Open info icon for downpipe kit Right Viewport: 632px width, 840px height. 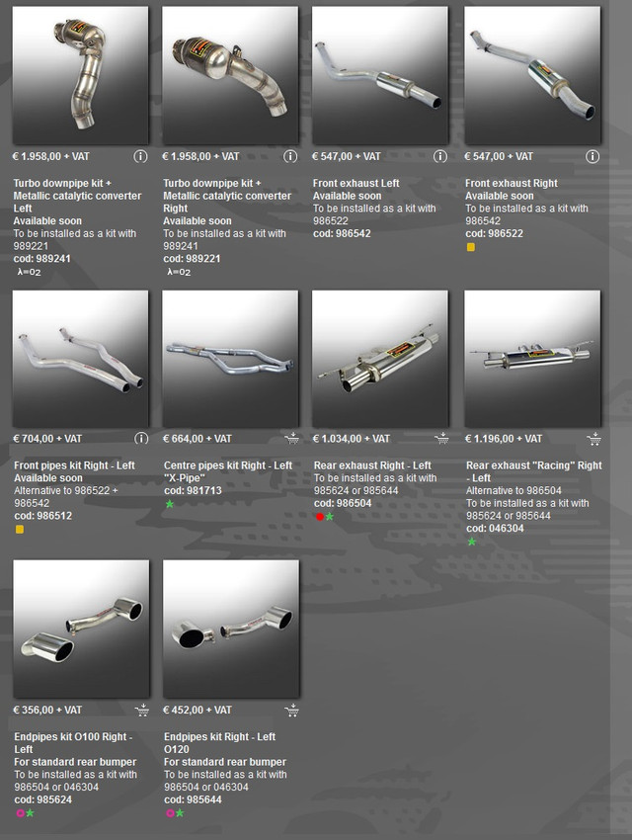click(290, 156)
